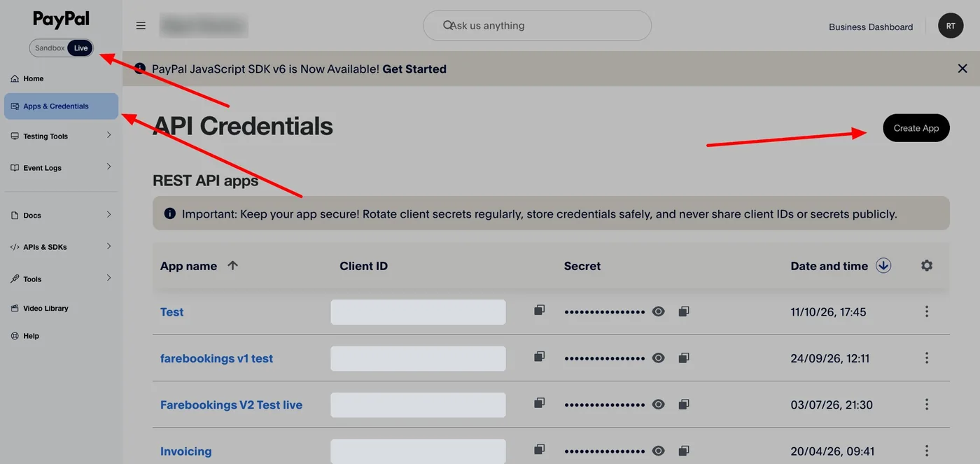Screen dimensions: 980x464
Task: Reveal secret for farebookings v1 test
Action: point(659,358)
